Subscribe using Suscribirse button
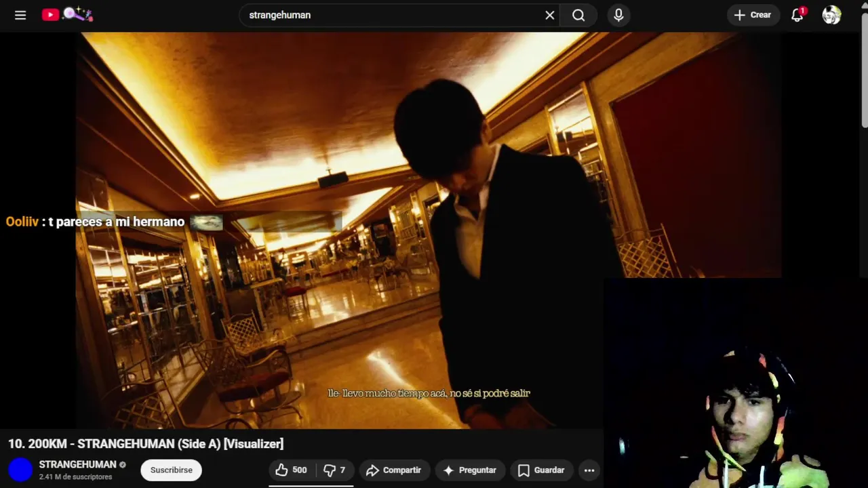868x488 pixels. [172, 470]
